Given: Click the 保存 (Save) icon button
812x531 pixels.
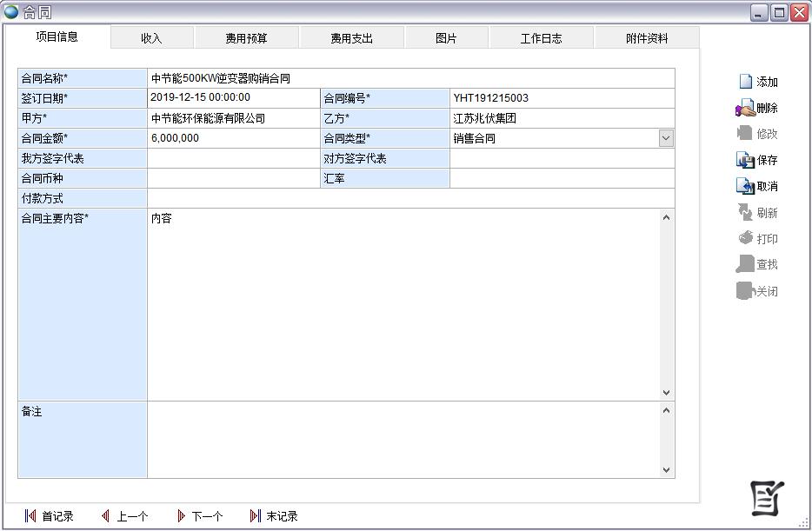Looking at the screenshot, I should tap(757, 161).
